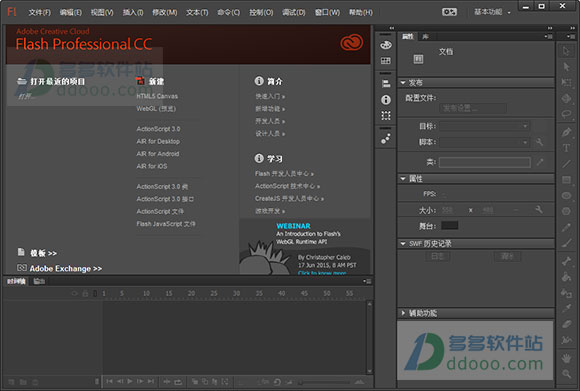Viewport: 580px width, 391px height.
Task: Expand the 辅助功能 section
Action: tap(403, 313)
